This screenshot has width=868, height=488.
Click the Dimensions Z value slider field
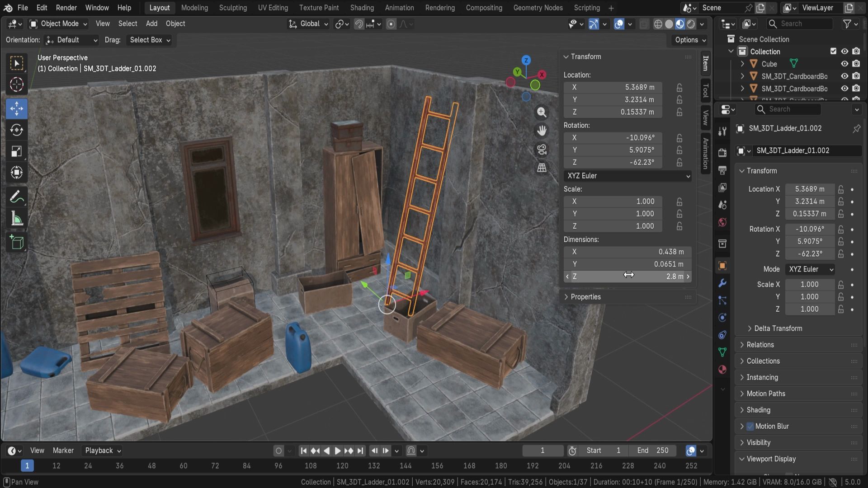click(627, 277)
